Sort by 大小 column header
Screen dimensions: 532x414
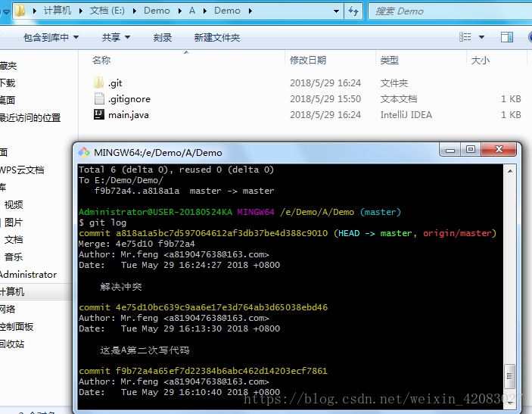(480, 60)
